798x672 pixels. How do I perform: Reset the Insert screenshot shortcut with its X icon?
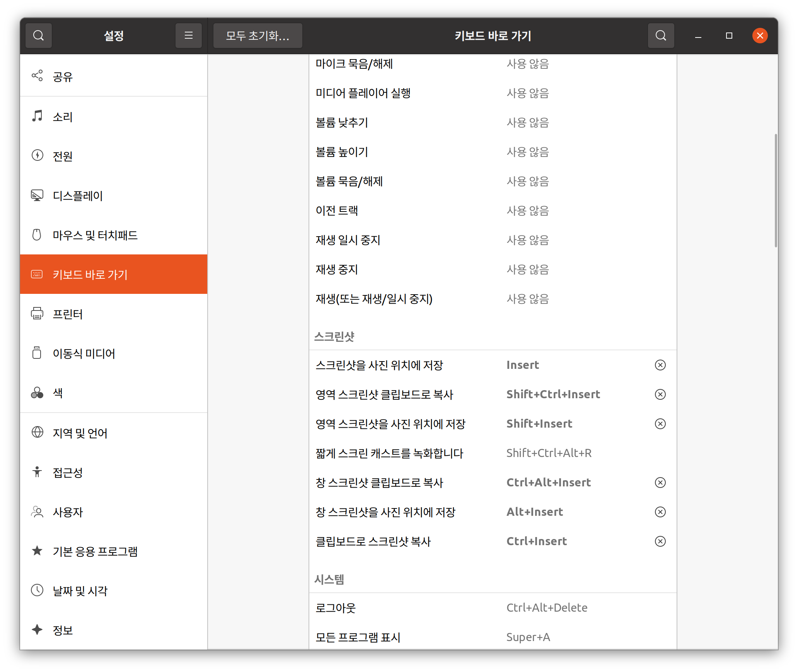pyautogui.click(x=660, y=365)
